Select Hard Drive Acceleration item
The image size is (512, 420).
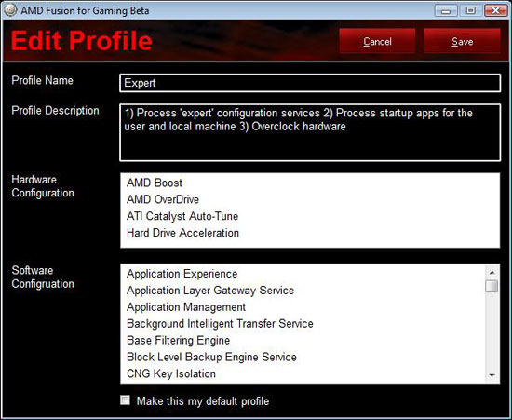pos(182,233)
